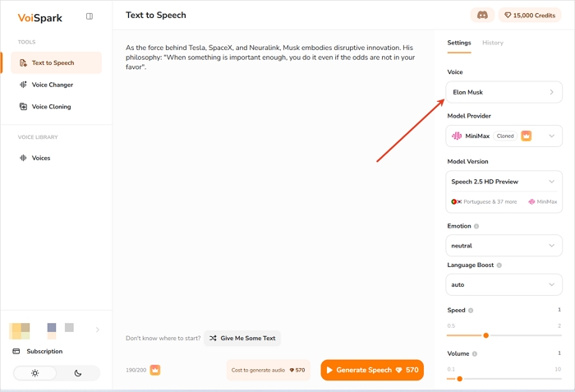Click the Speed slider handle

point(486,335)
